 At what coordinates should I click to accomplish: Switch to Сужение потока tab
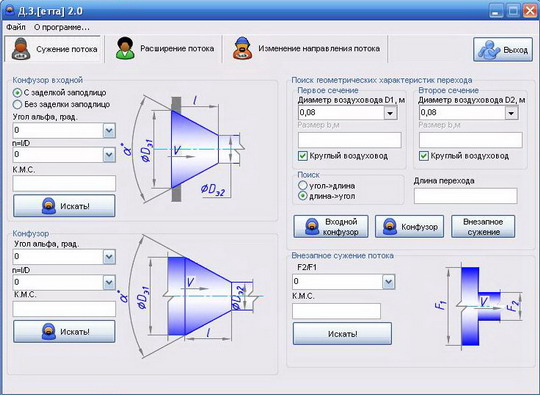54,49
